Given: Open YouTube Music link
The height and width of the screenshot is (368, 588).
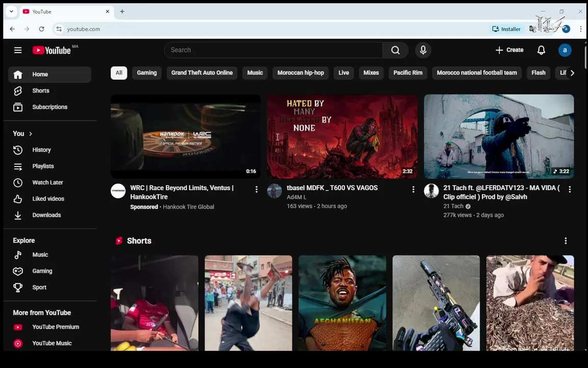Looking at the screenshot, I should pos(50,343).
